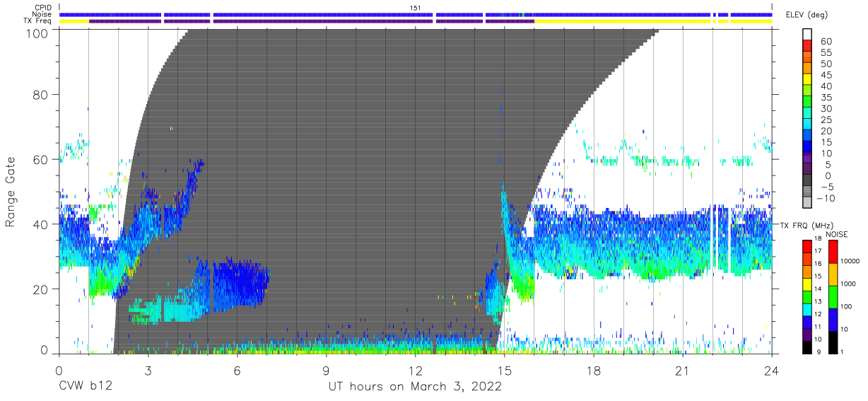868x401 pixels.
Task: Click the x-axis hour label 18
Action: point(594,371)
